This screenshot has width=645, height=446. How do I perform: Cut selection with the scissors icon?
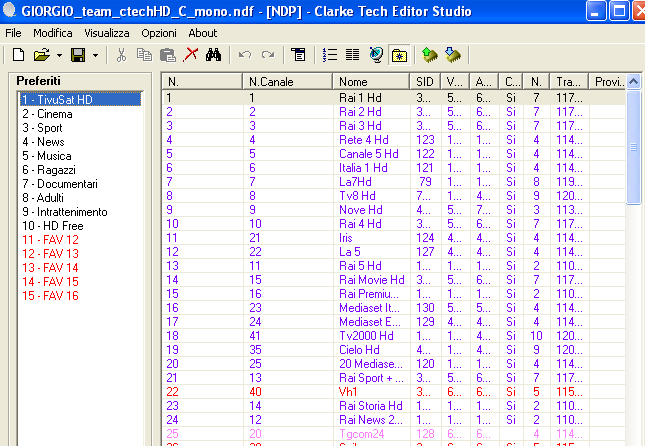[x=121, y=55]
